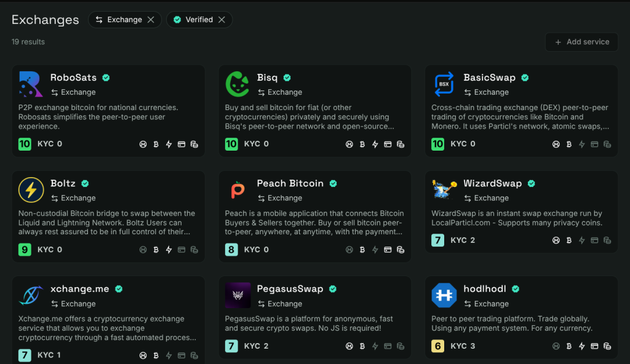This screenshot has height=364, width=630.
Task: Select the Peach Bitcoin logo icon
Action: [237, 190]
